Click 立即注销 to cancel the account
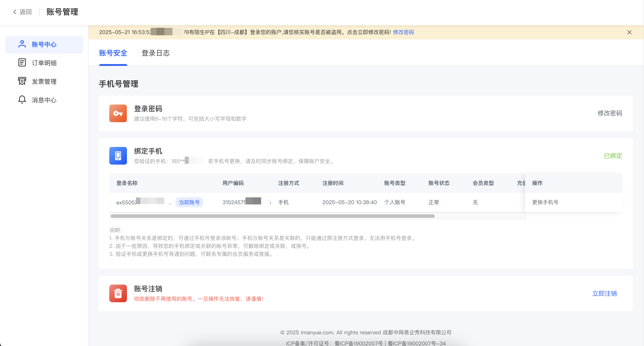 pyautogui.click(x=604, y=293)
